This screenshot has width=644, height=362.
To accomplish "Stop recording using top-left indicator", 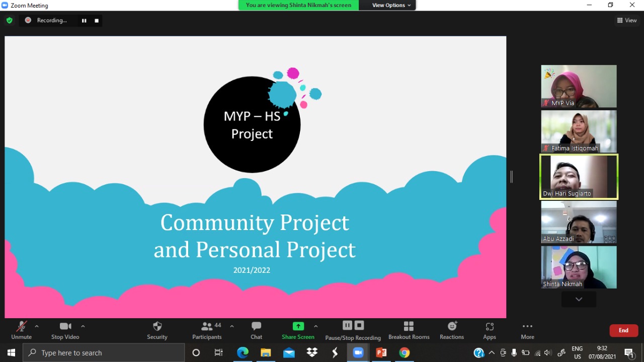I will point(97,21).
